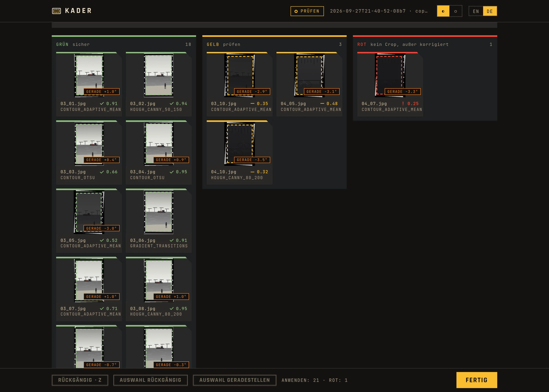549x392 pixels.
Task: Switch to the dark theme half-moon icon
Action: pos(443,11)
